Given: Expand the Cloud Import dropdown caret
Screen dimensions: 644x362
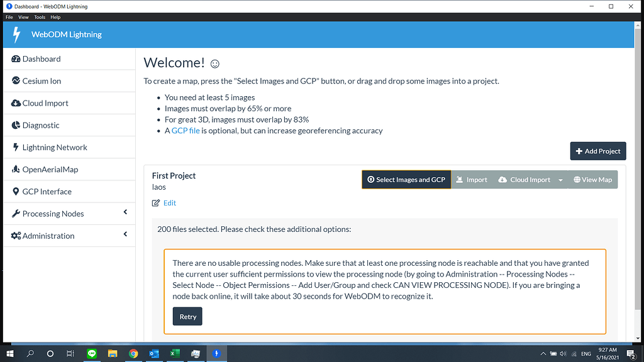Looking at the screenshot, I should (560, 179).
